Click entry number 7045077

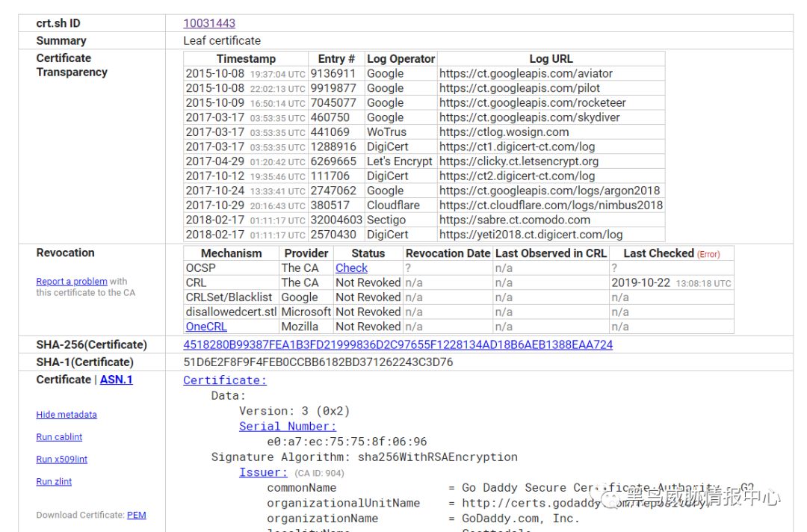(x=333, y=103)
